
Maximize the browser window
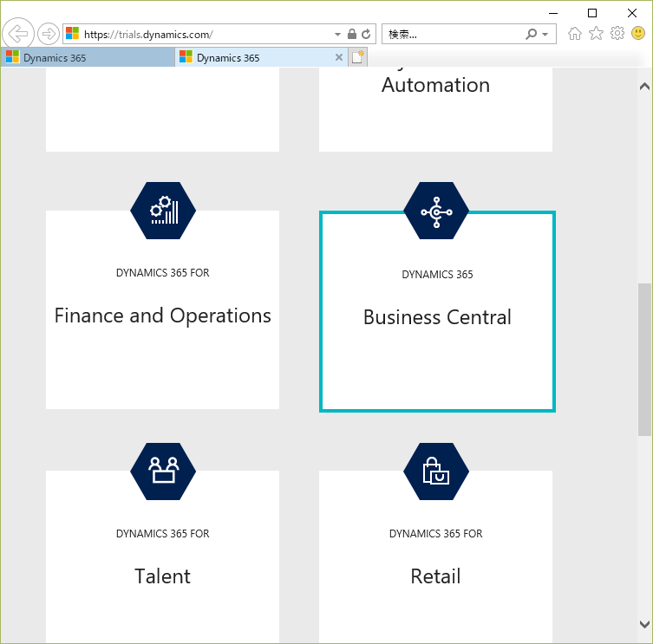pos(592,13)
